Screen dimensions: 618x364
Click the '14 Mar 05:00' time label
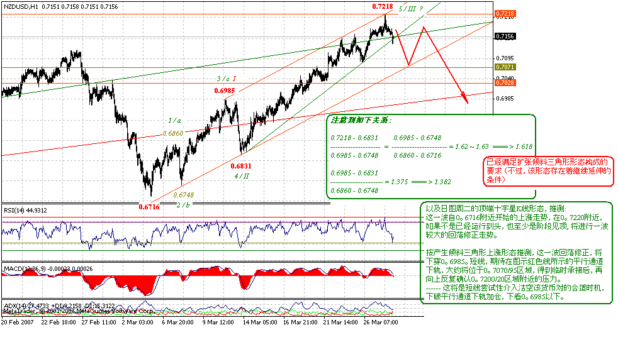(260, 322)
